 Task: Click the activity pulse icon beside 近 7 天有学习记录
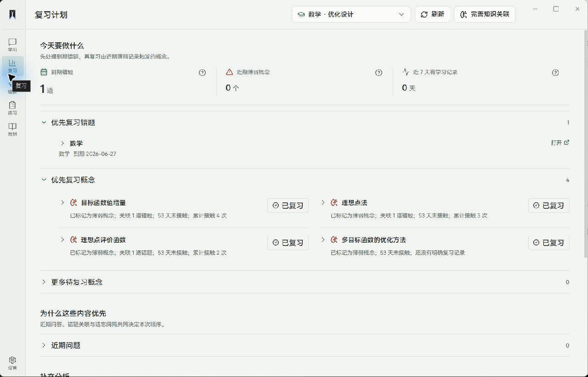406,72
